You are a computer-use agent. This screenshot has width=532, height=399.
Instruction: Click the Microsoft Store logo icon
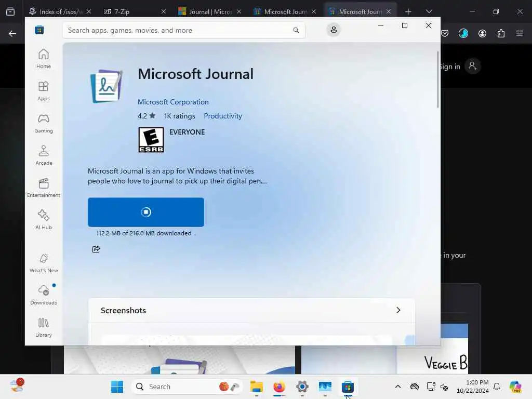coord(39,30)
